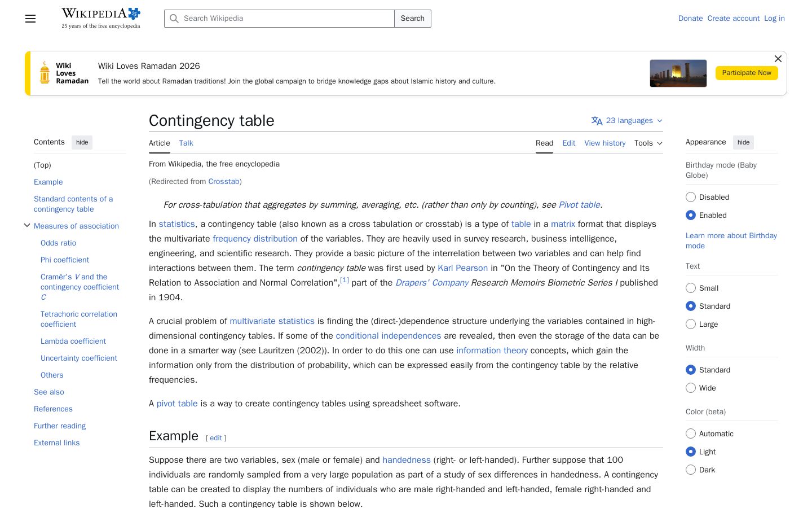Screen dimensions: 812x508
Task: Switch to the Talk tab
Action: coord(186,143)
